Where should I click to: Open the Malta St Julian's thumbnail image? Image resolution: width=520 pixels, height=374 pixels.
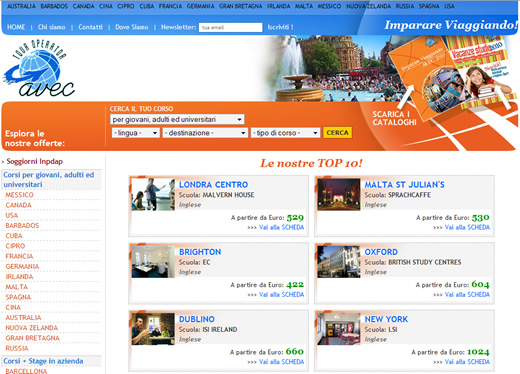point(339,194)
